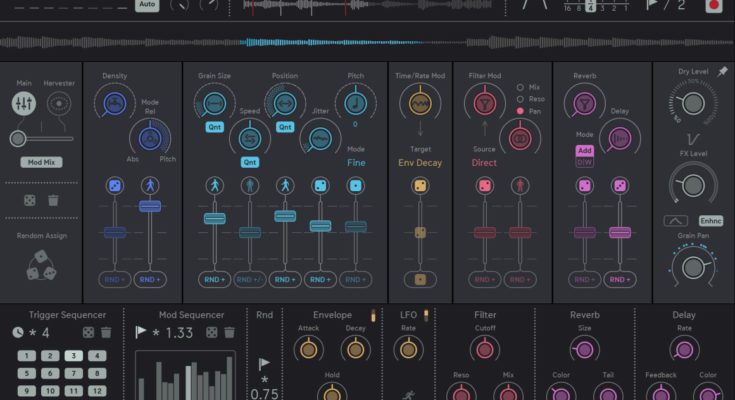Click the trash icon under Mod Mix

(x=53, y=200)
